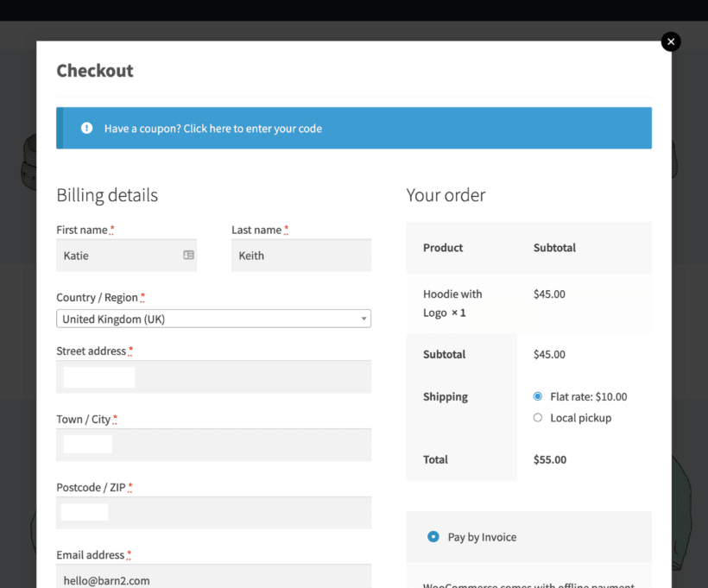Select the Flat rate: $10.00 shipping option
The width and height of the screenshot is (708, 588).
coord(538,397)
